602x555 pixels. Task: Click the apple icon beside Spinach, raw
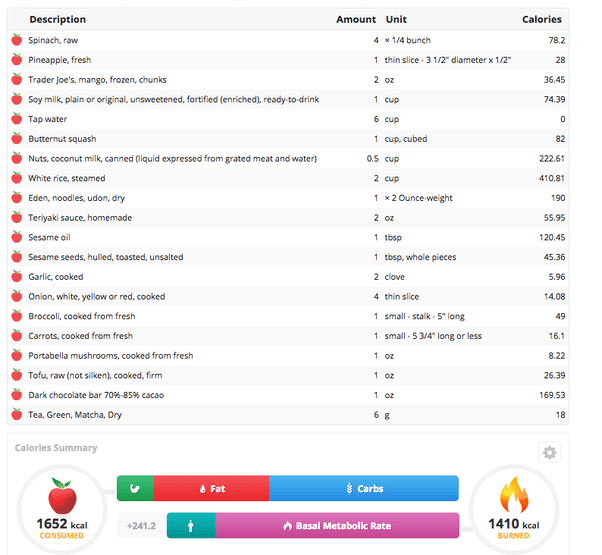(17, 40)
